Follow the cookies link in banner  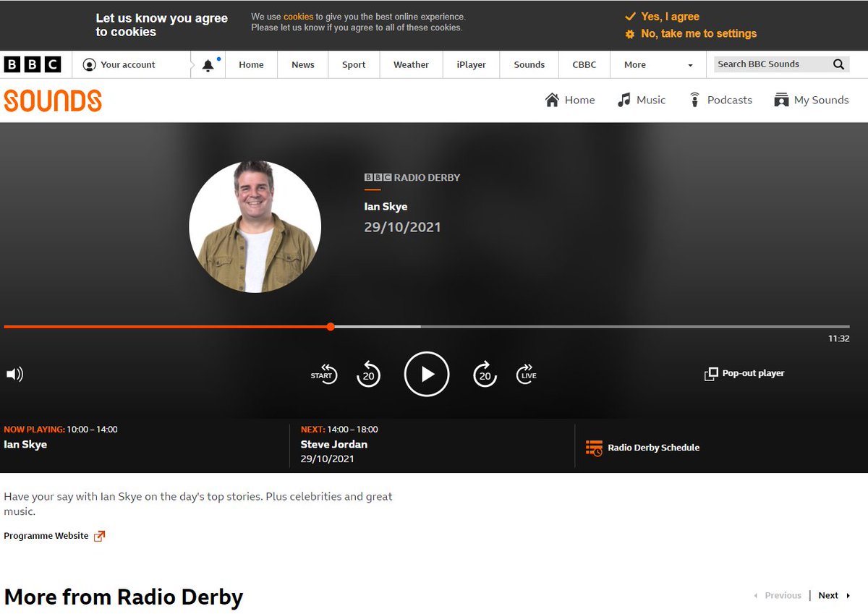(298, 17)
